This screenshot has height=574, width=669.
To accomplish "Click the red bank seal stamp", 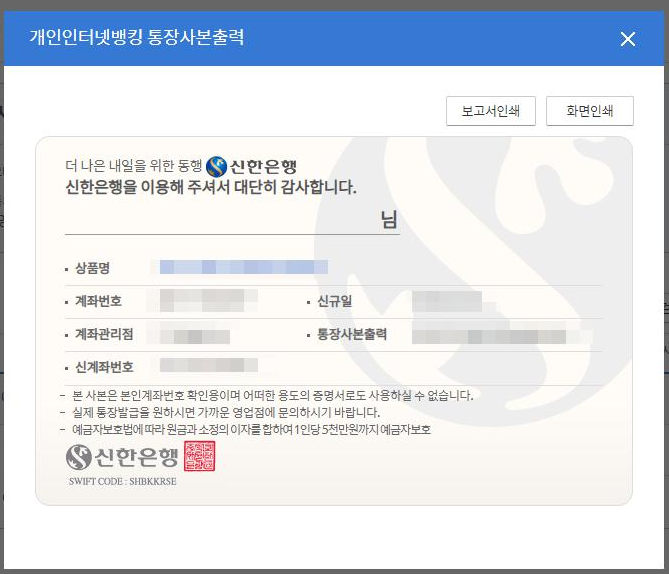I will (x=200, y=456).
